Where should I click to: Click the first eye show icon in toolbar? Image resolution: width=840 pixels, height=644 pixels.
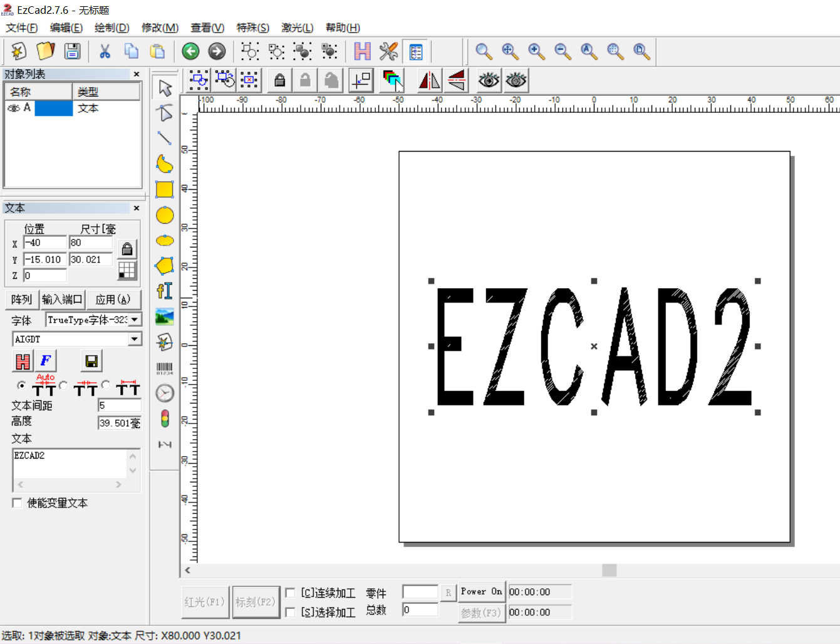pyautogui.click(x=489, y=80)
